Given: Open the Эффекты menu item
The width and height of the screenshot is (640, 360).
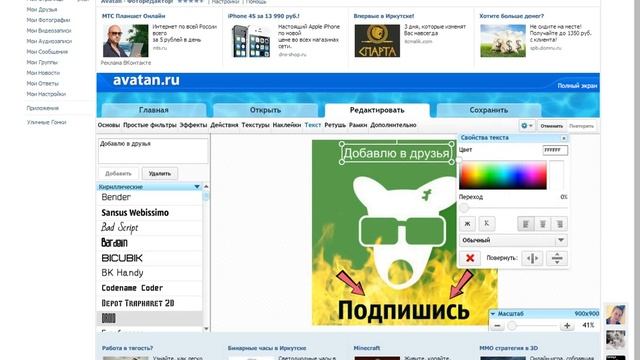Looking at the screenshot, I should pyautogui.click(x=193, y=125).
